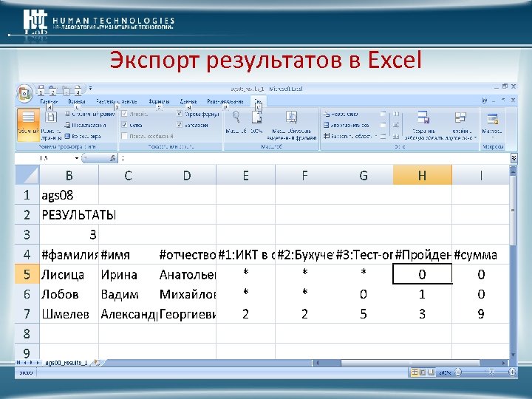This screenshot has height=399, width=532.
Task: Select Page Break view in status bar
Action: pyautogui.click(x=431, y=372)
